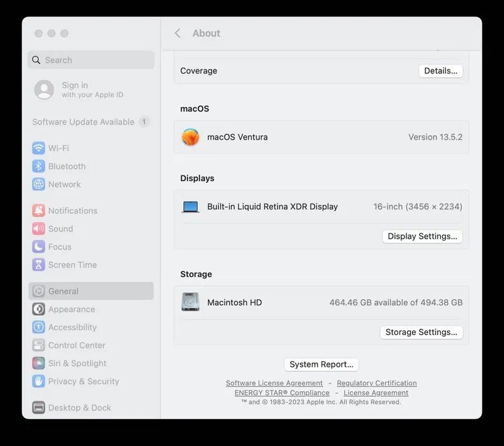Open the ENERGY STAR Compliance link
The width and height of the screenshot is (504, 446).
282,392
